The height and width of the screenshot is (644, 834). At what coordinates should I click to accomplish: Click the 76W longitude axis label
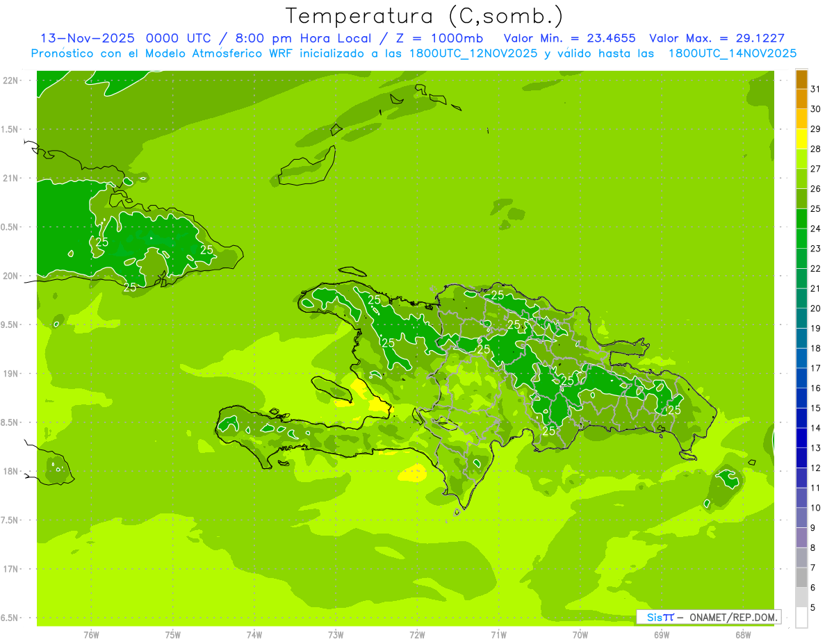pyautogui.click(x=91, y=635)
